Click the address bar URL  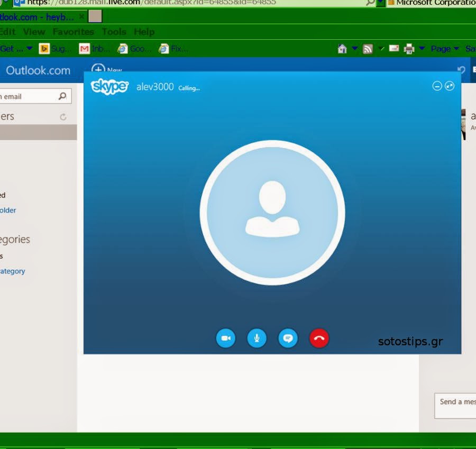click(x=151, y=3)
